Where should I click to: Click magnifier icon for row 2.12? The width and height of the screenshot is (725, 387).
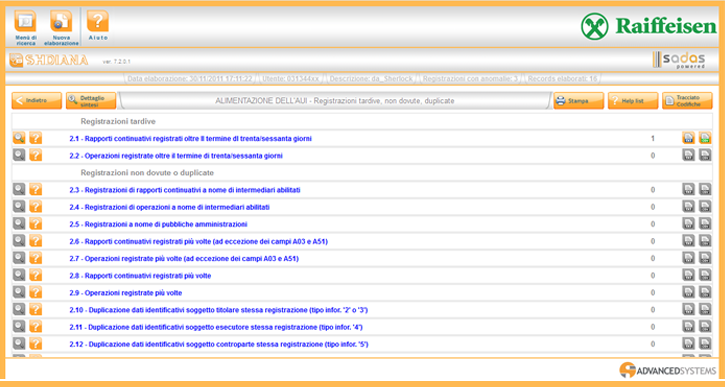(x=18, y=343)
